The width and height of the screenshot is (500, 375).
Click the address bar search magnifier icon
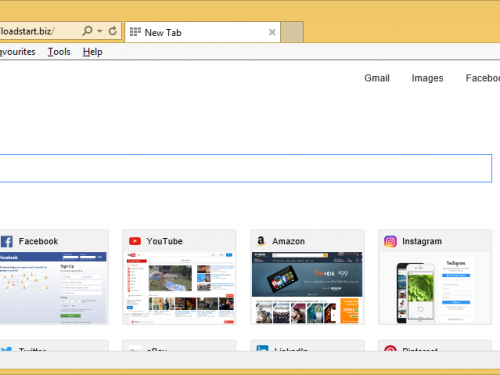[87, 31]
